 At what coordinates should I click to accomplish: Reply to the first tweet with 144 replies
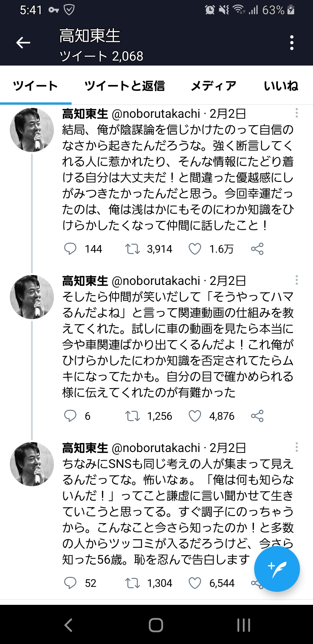[x=70, y=249]
